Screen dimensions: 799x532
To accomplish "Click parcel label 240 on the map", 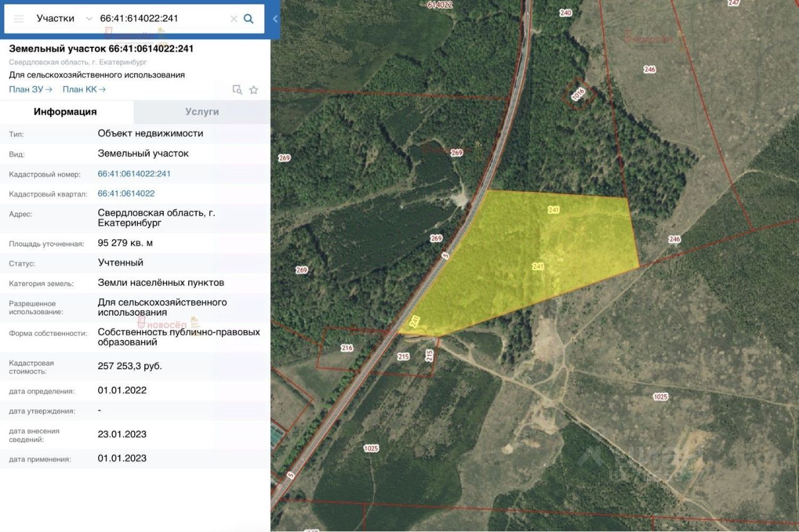I will click(566, 12).
